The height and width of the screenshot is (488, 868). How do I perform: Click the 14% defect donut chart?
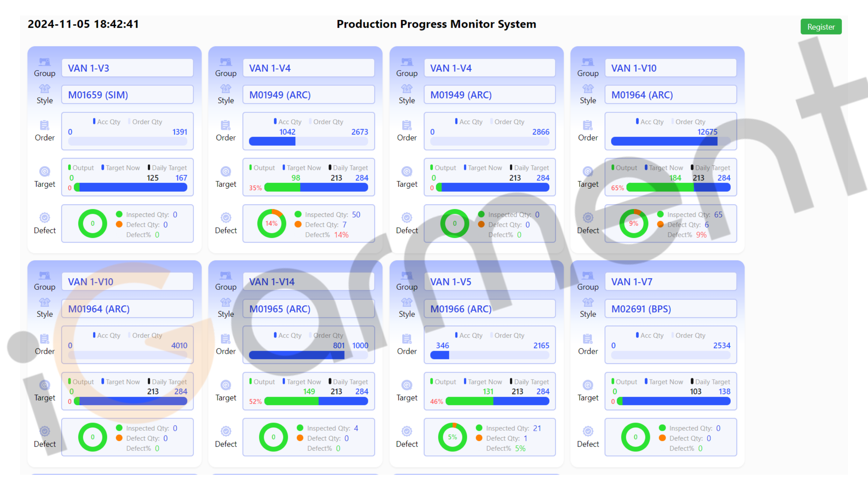tap(272, 223)
